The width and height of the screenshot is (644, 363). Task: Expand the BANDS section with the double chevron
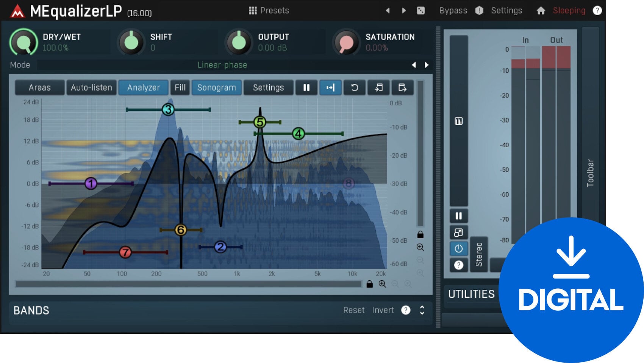[422, 310]
